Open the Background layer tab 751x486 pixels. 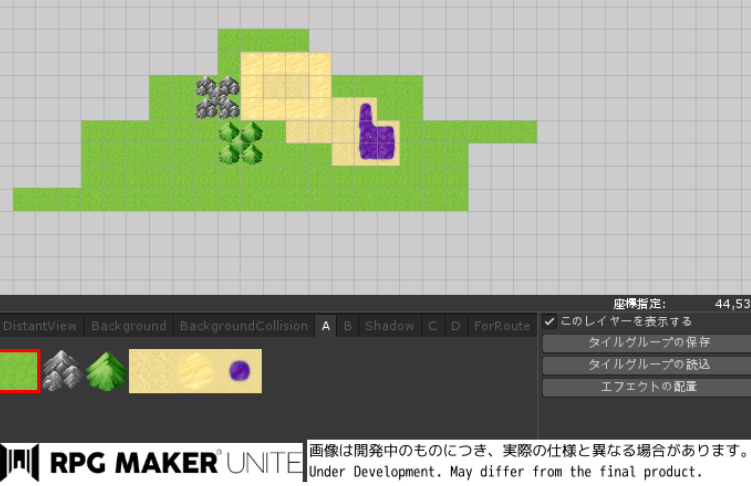(x=128, y=326)
